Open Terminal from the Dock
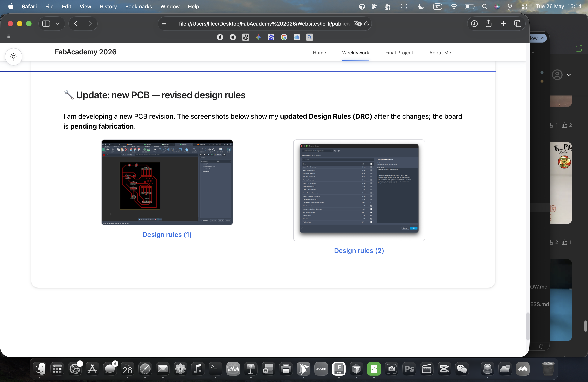588x382 pixels. (x=215, y=369)
